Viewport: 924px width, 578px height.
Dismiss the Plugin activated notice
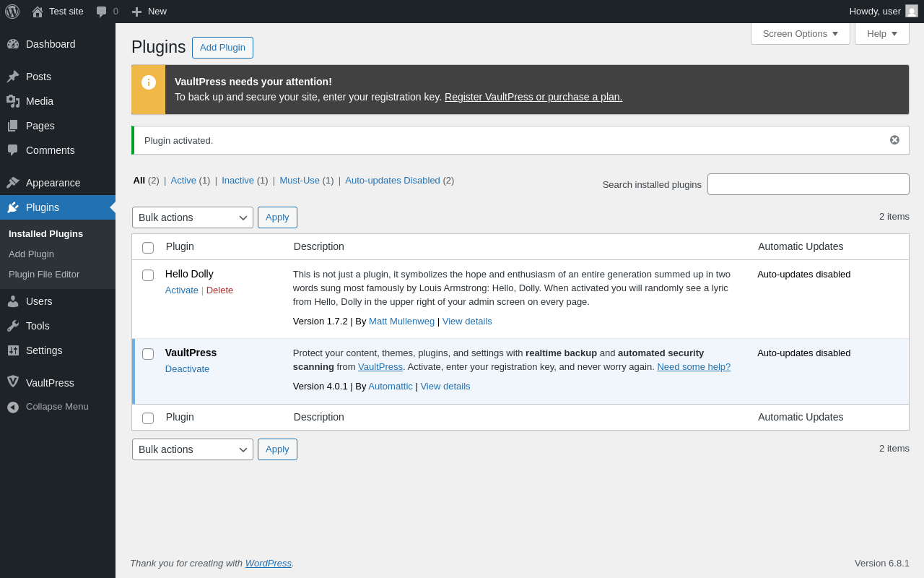click(894, 140)
